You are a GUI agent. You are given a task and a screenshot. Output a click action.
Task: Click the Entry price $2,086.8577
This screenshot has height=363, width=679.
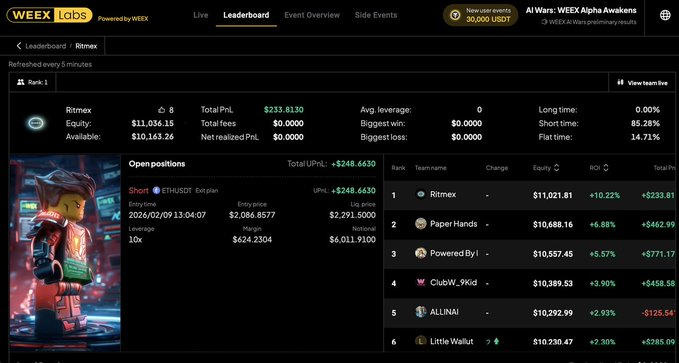tap(252, 215)
